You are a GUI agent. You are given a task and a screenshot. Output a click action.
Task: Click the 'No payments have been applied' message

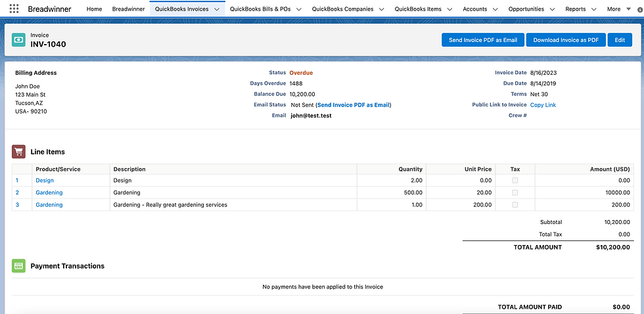coord(323,287)
